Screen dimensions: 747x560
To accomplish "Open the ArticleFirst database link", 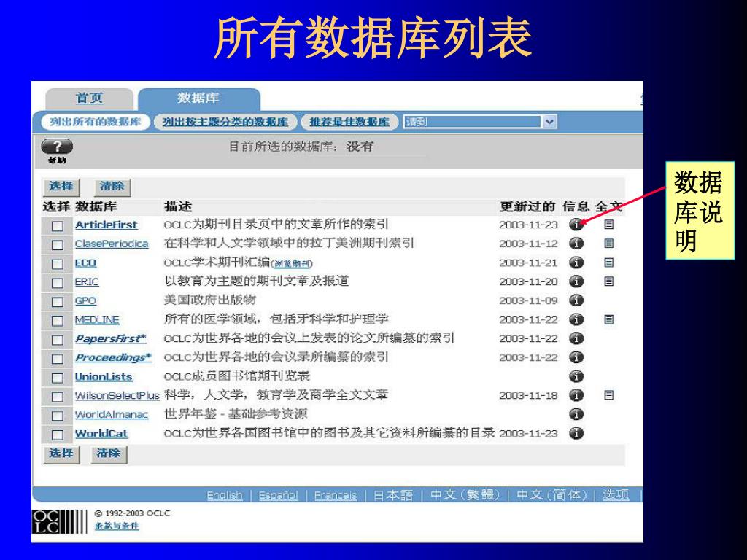I will [x=106, y=225].
